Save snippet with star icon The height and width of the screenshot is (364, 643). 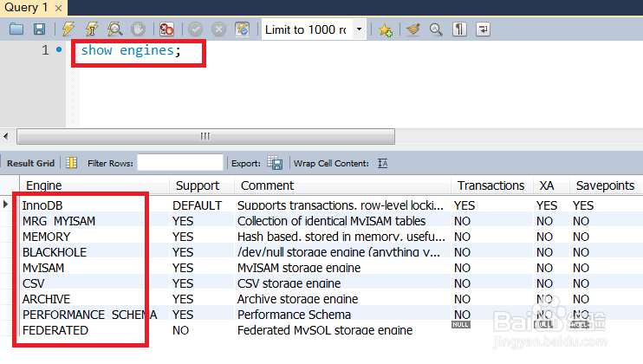[385, 29]
